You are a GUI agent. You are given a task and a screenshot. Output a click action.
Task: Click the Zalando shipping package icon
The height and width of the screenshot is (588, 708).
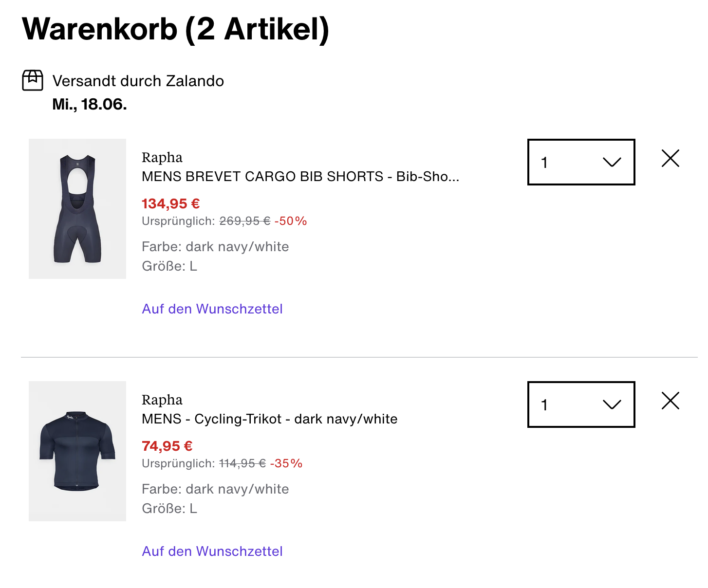point(33,80)
